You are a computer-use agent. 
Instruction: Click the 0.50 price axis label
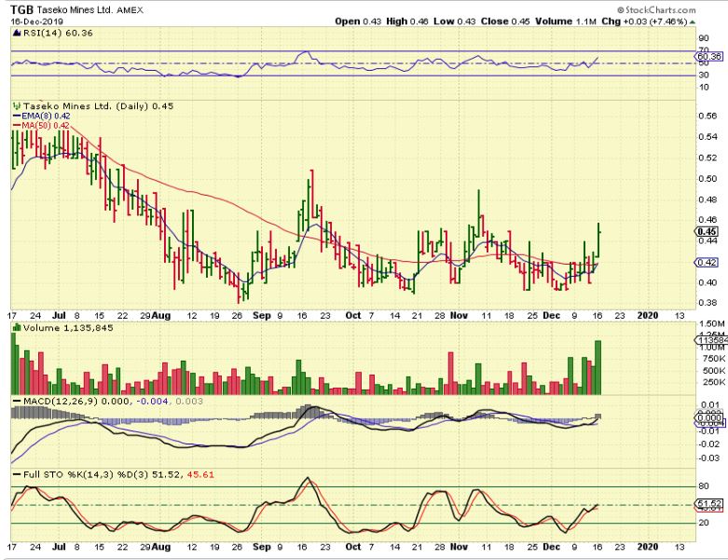pyautogui.click(x=707, y=179)
